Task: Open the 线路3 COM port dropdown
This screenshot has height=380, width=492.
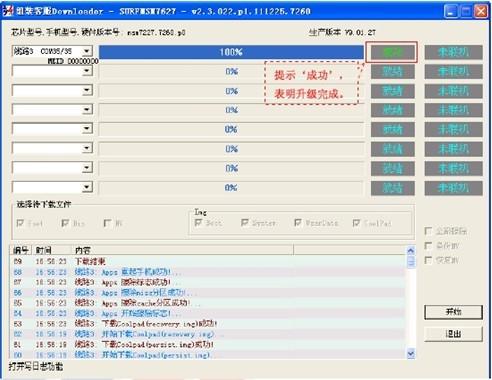Action: (x=87, y=51)
